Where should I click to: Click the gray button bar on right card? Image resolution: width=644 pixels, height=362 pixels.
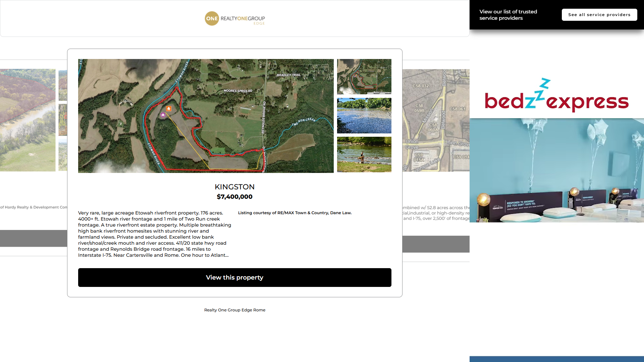tap(436, 244)
